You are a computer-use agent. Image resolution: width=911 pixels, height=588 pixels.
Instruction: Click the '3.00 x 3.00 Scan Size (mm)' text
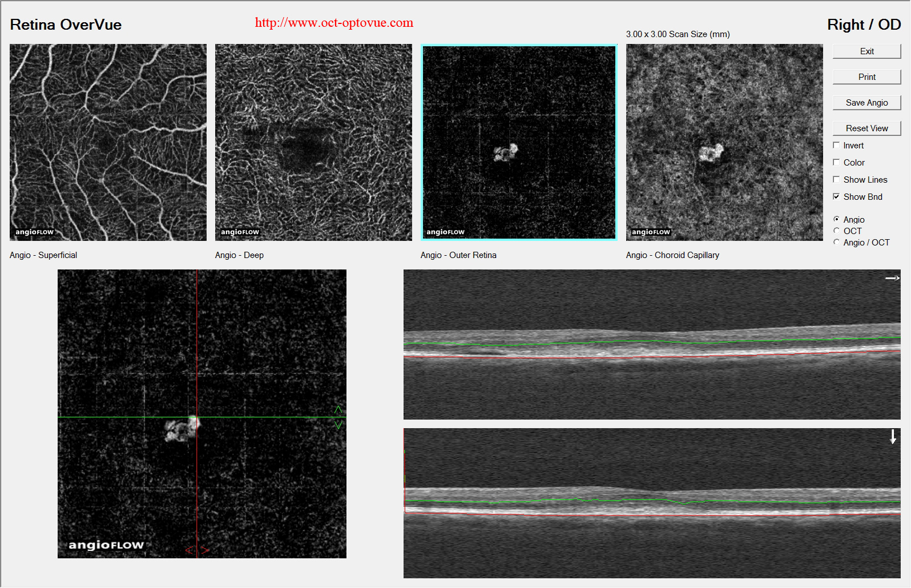coord(678,34)
